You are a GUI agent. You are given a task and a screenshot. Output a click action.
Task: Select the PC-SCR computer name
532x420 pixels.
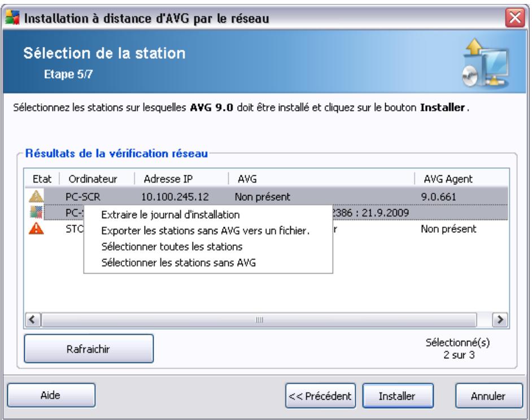[83, 197]
